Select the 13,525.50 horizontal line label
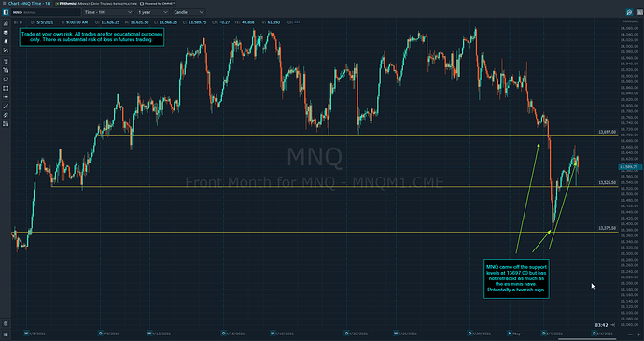Image resolution: width=644 pixels, height=341 pixels. point(607,182)
